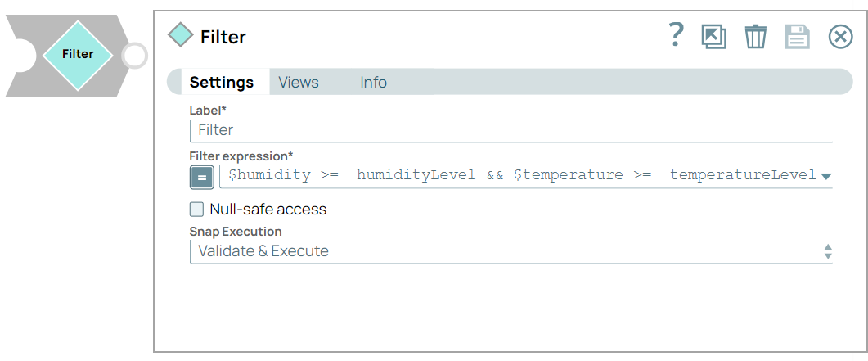
Task: Click the Filter diamond snap on canvas
Action: (x=79, y=55)
